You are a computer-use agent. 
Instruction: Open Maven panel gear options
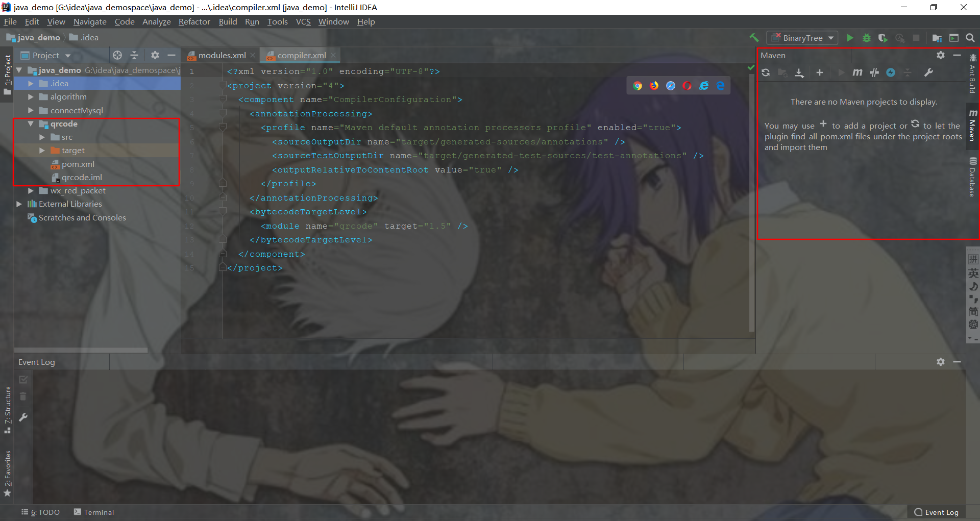coord(941,55)
